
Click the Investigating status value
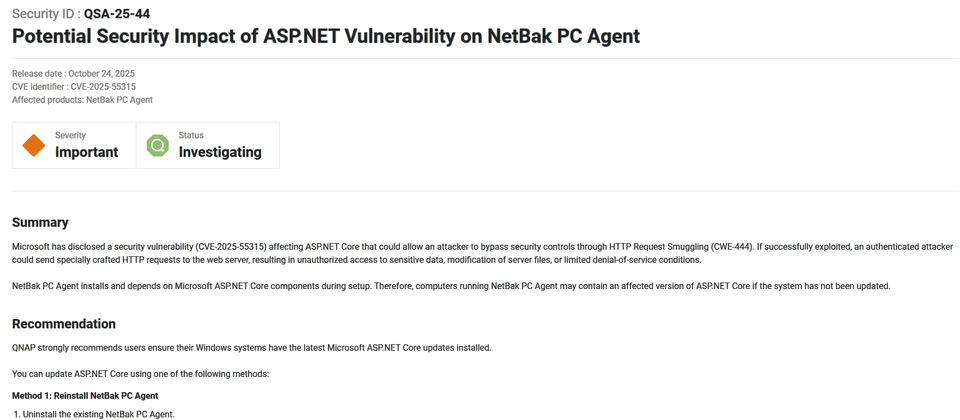click(220, 152)
